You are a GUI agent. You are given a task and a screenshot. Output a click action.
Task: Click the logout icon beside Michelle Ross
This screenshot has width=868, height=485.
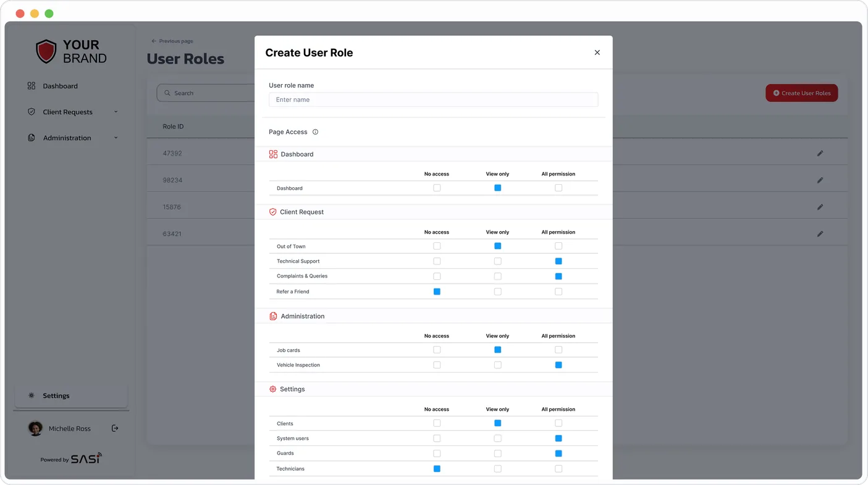coord(115,428)
